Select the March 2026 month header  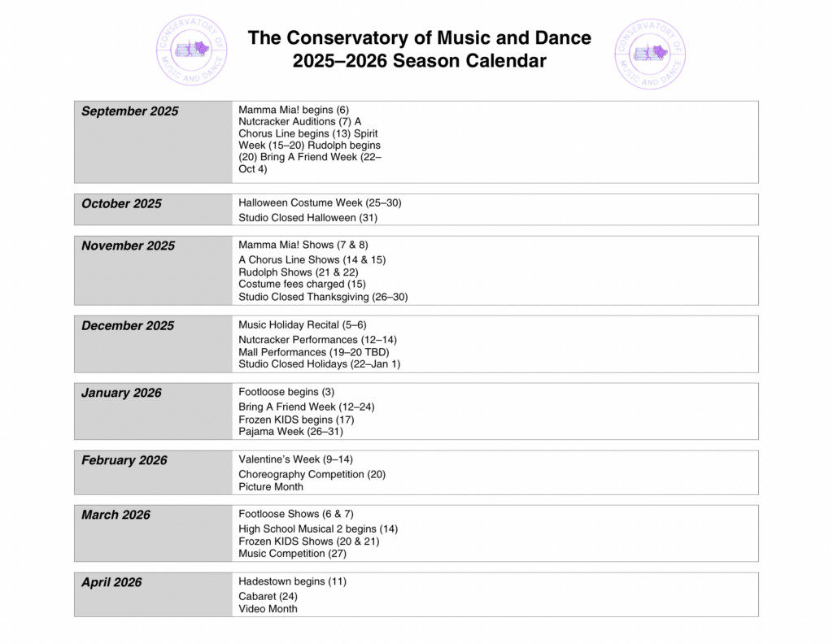click(116, 515)
